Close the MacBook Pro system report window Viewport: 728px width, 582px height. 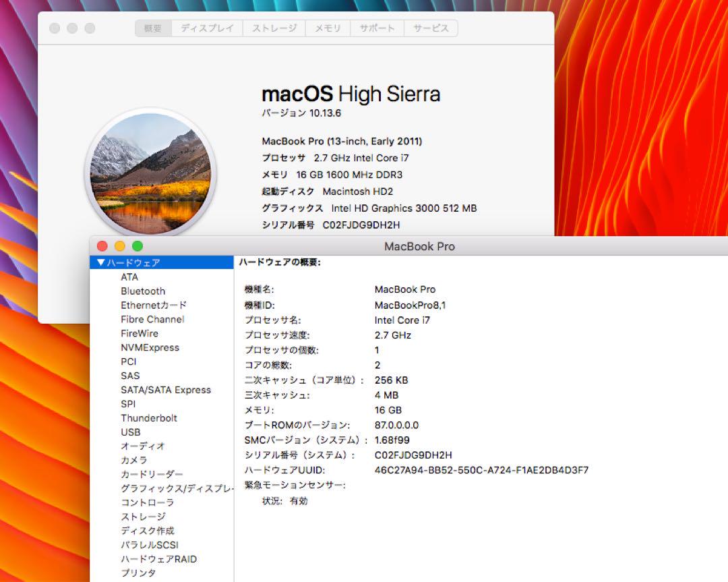point(102,246)
